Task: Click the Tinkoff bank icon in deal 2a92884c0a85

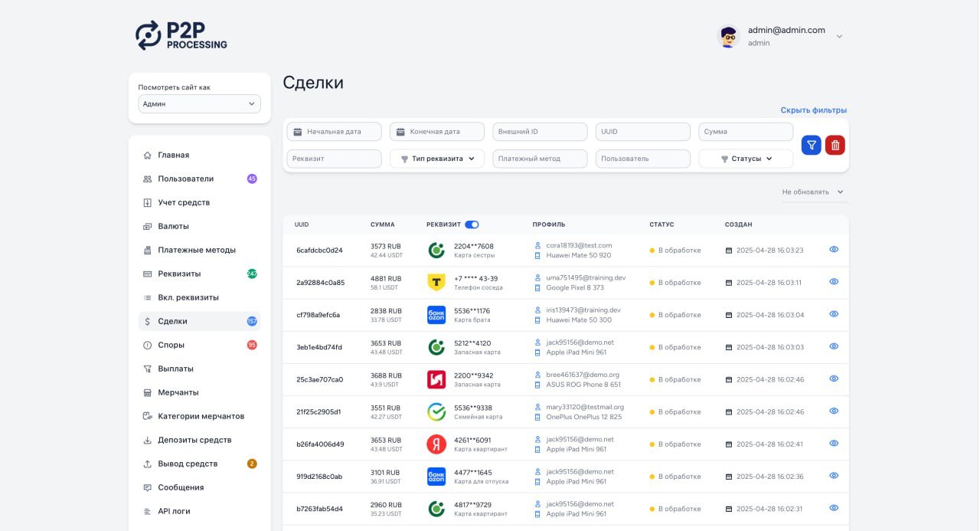Action: tap(436, 283)
